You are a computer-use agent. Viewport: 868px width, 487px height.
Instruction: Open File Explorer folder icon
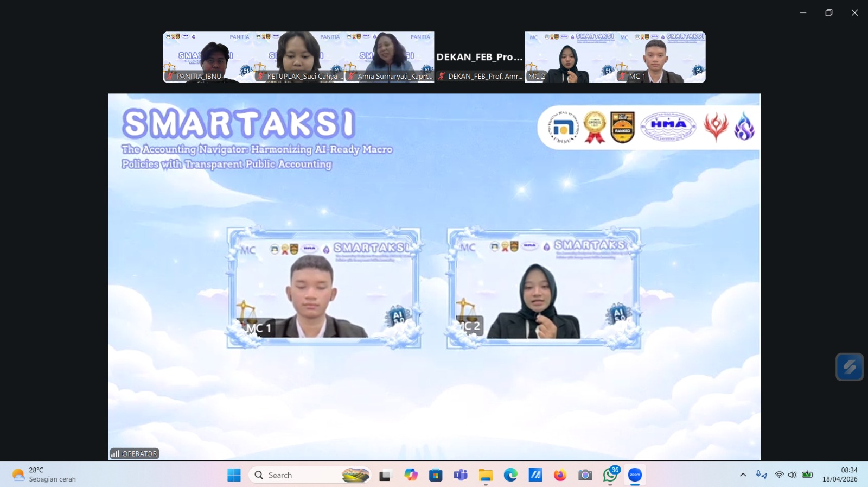[486, 475]
